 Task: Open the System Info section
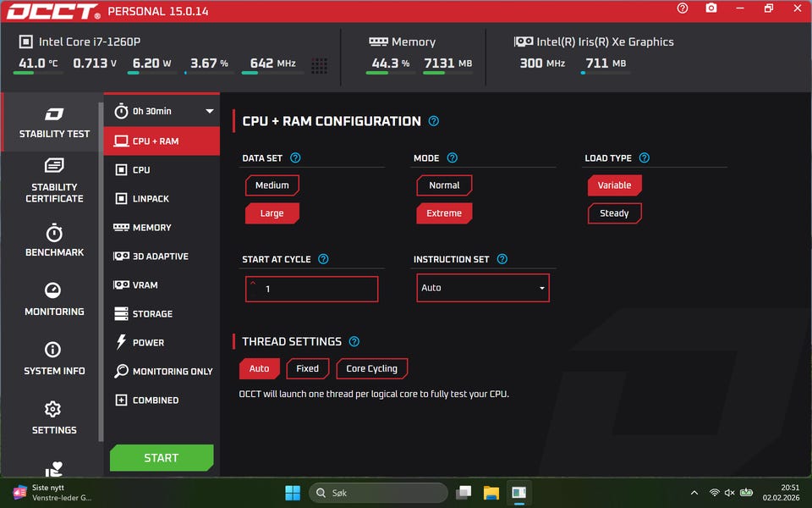click(x=54, y=359)
